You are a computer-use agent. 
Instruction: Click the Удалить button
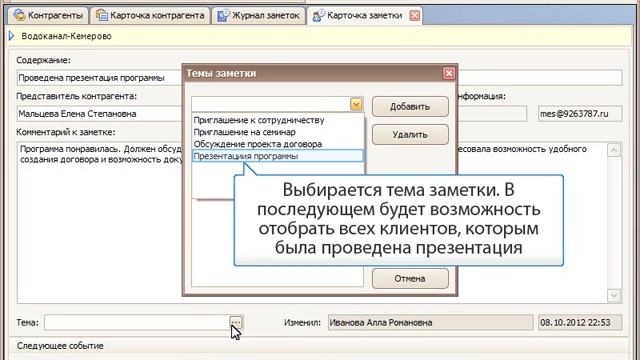410,135
